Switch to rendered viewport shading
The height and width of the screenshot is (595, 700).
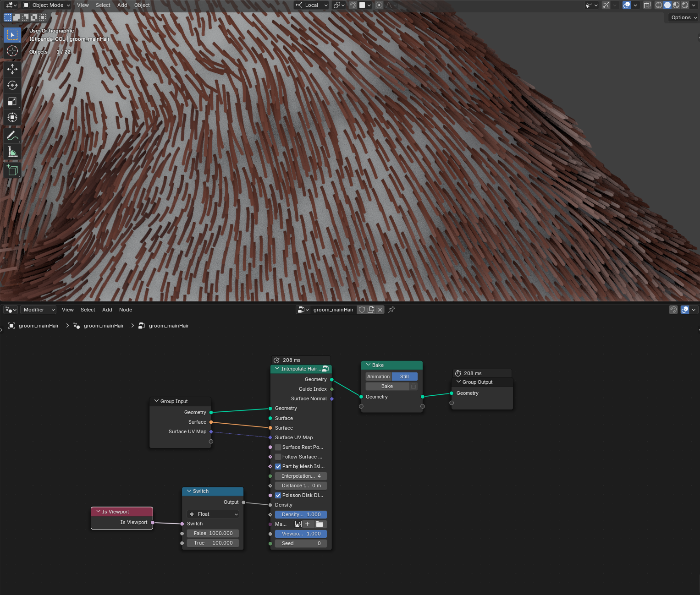click(x=685, y=5)
